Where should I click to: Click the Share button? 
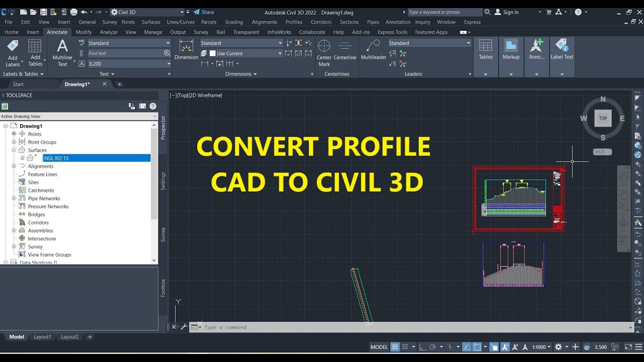tap(204, 12)
